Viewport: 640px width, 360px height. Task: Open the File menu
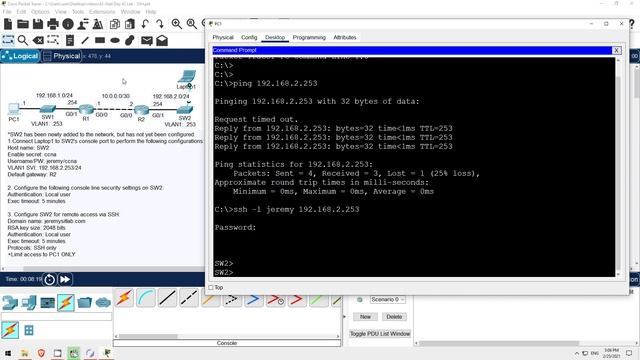pos(7,11)
